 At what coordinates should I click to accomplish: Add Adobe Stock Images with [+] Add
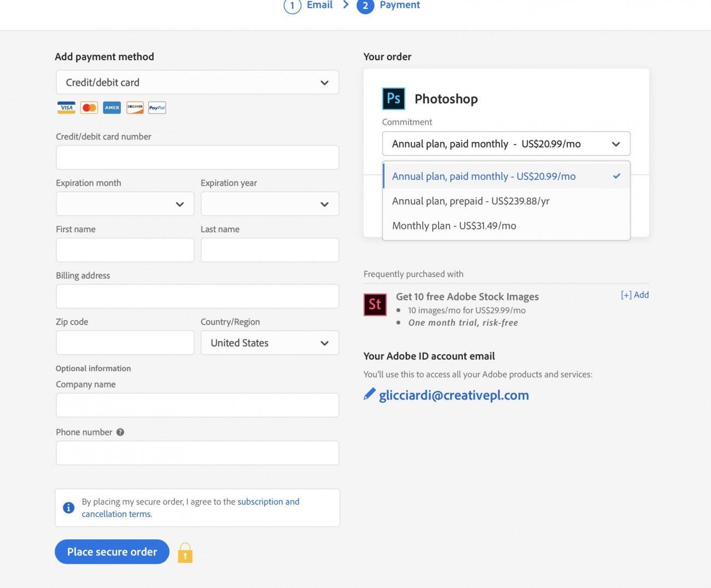pyautogui.click(x=634, y=295)
